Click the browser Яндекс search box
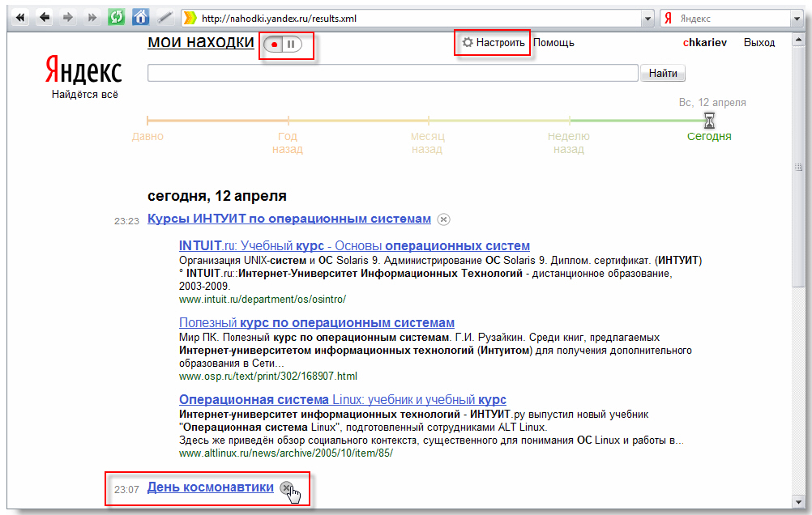The image size is (812, 515). tap(733, 19)
